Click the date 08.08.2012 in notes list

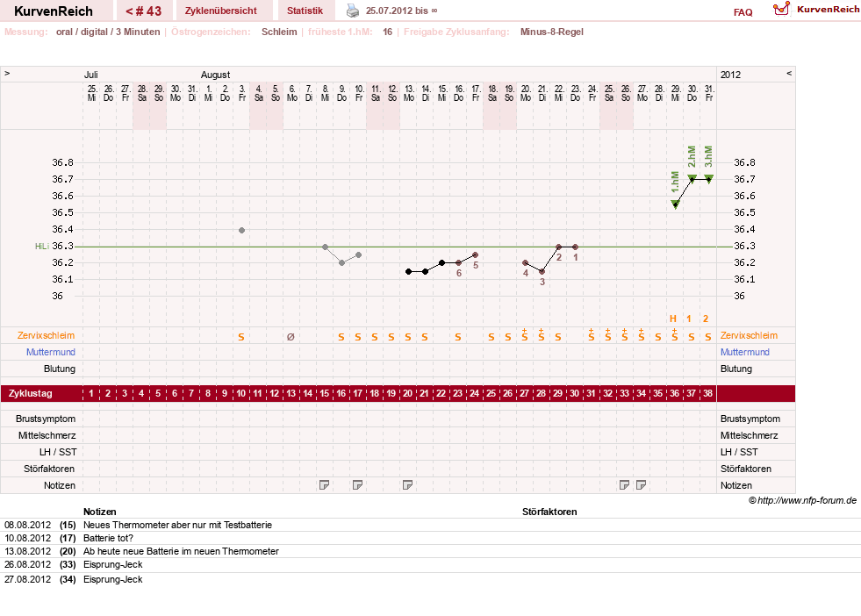tap(27, 525)
